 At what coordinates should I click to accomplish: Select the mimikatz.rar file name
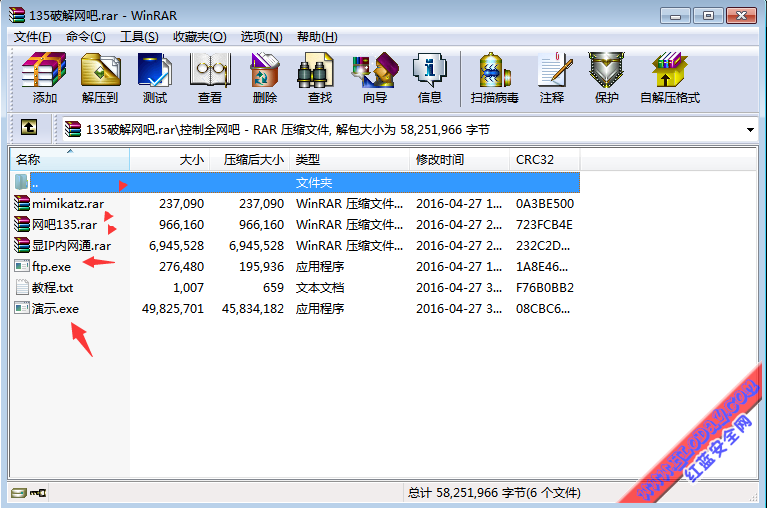[x=68, y=203]
